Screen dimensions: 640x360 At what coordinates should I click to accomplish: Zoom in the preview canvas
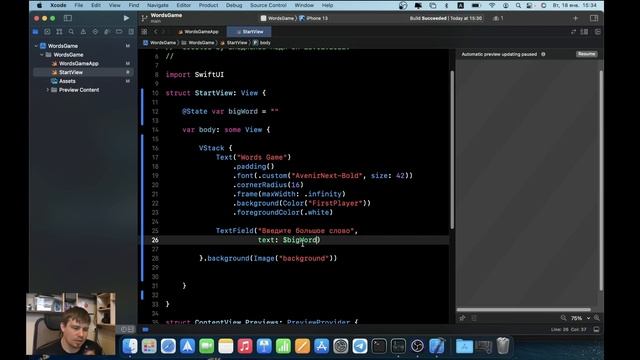pyautogui.click(x=597, y=318)
